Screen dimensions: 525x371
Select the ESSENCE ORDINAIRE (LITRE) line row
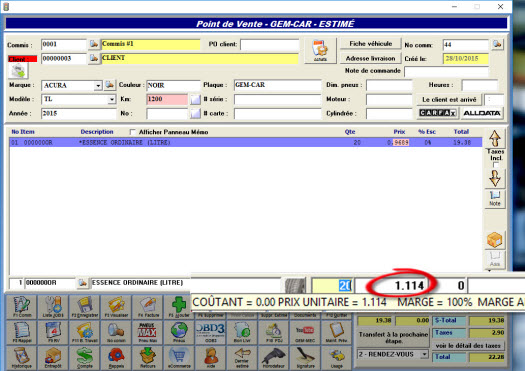(x=245, y=143)
